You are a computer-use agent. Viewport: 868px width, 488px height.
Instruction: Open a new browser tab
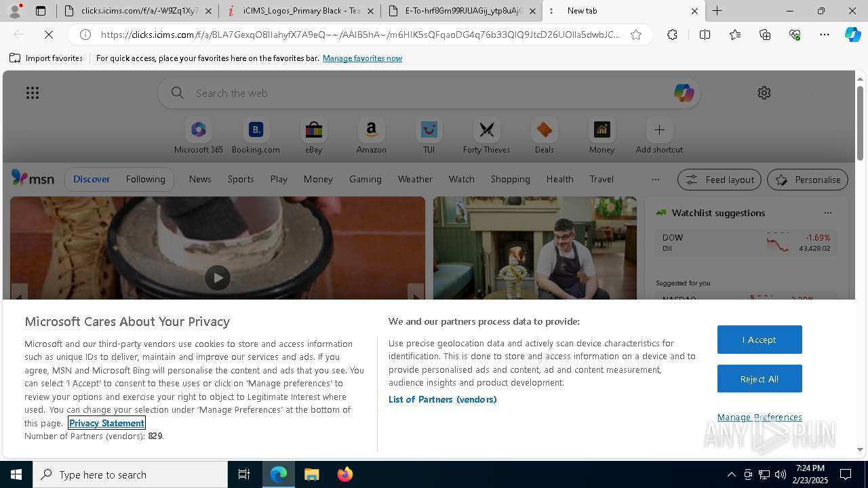[x=717, y=11]
